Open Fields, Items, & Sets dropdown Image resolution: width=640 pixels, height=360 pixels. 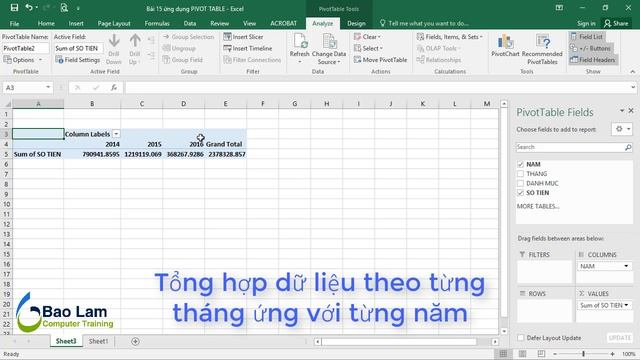(x=450, y=37)
